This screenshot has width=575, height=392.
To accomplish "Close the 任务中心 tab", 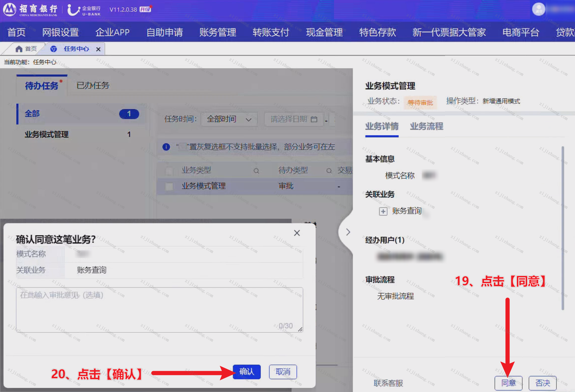I will pyautogui.click(x=98, y=49).
